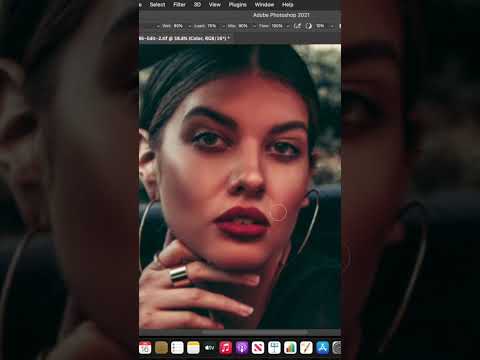Screen dimensions: 480x360
Task: Click the Load 75% value field
Action: pyautogui.click(x=212, y=26)
